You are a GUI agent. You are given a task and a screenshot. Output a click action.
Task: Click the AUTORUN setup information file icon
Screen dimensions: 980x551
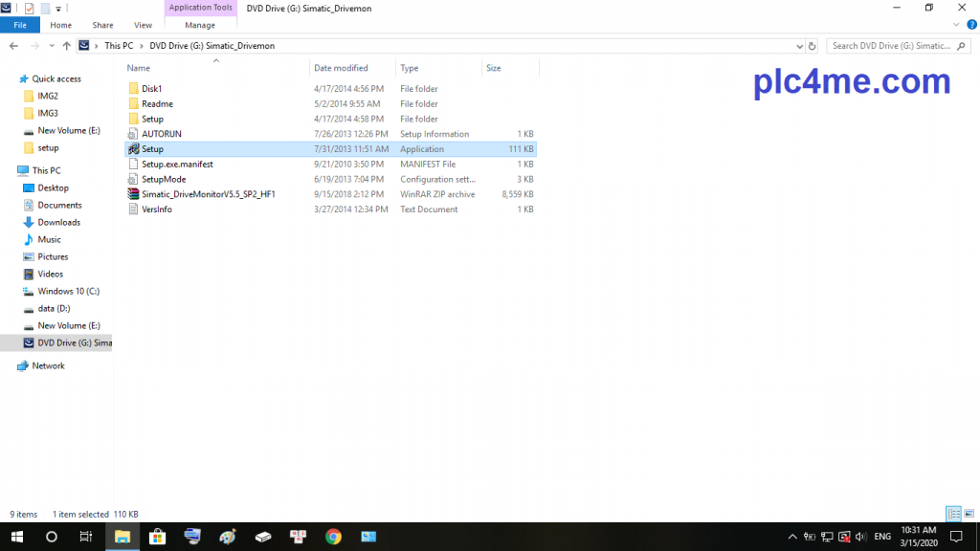134,134
